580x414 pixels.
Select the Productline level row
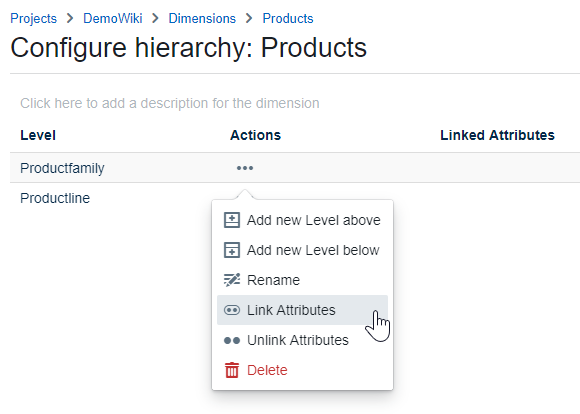295,198
